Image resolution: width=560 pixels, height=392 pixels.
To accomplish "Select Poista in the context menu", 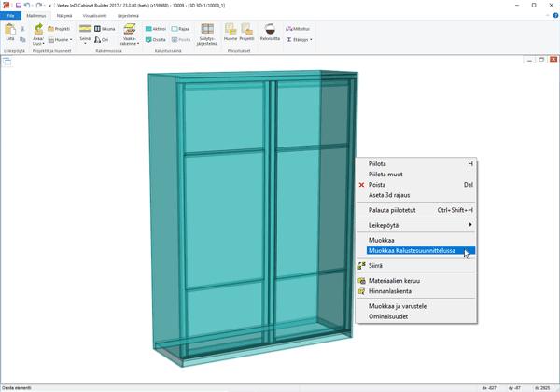I will click(377, 185).
